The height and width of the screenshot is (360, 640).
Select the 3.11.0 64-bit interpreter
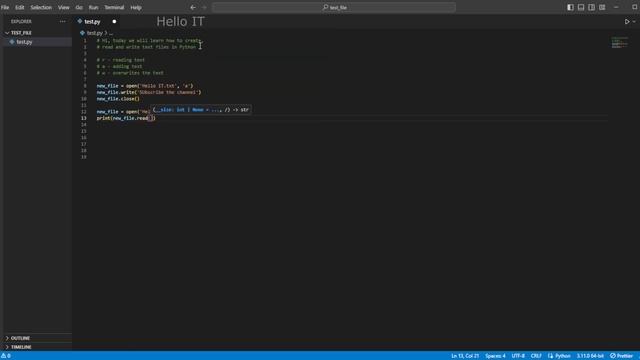point(590,356)
